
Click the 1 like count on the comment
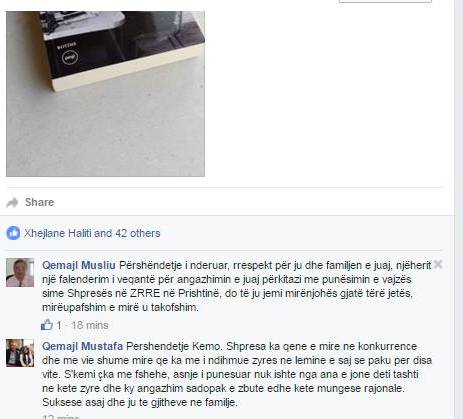point(59,325)
